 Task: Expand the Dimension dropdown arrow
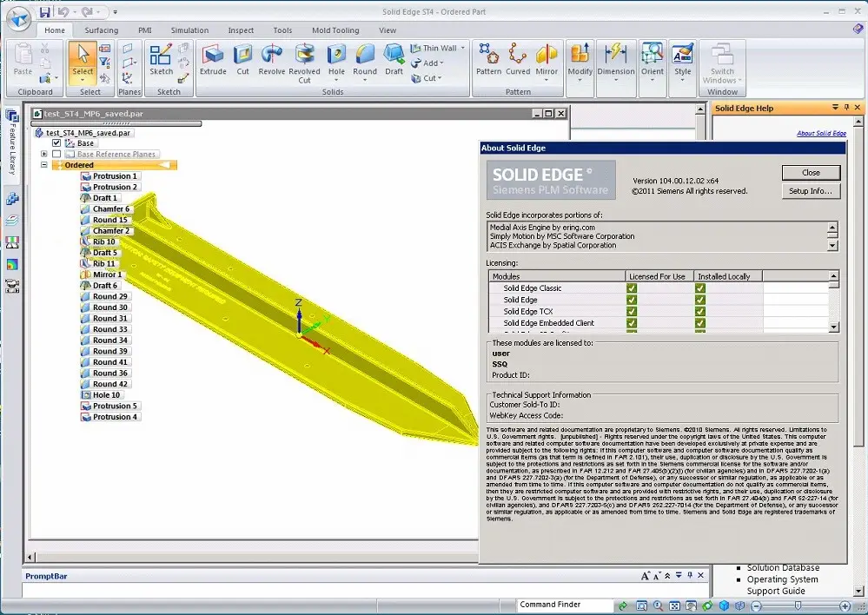coord(615,80)
